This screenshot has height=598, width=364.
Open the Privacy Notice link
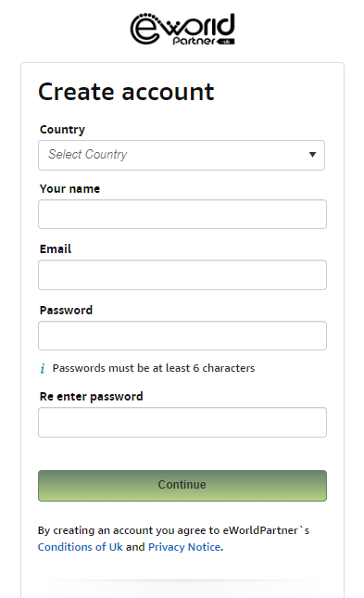184,547
